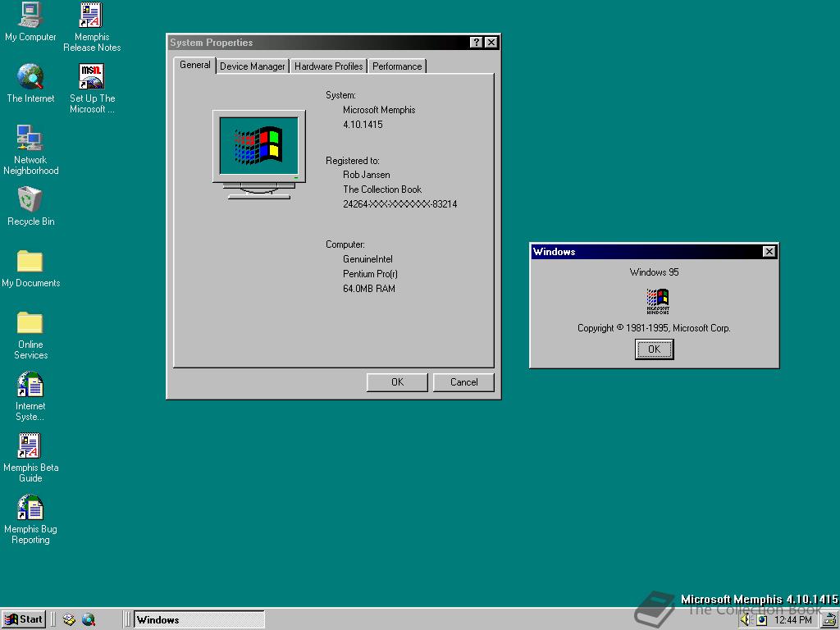Select the My Documents folder

pyautogui.click(x=30, y=268)
